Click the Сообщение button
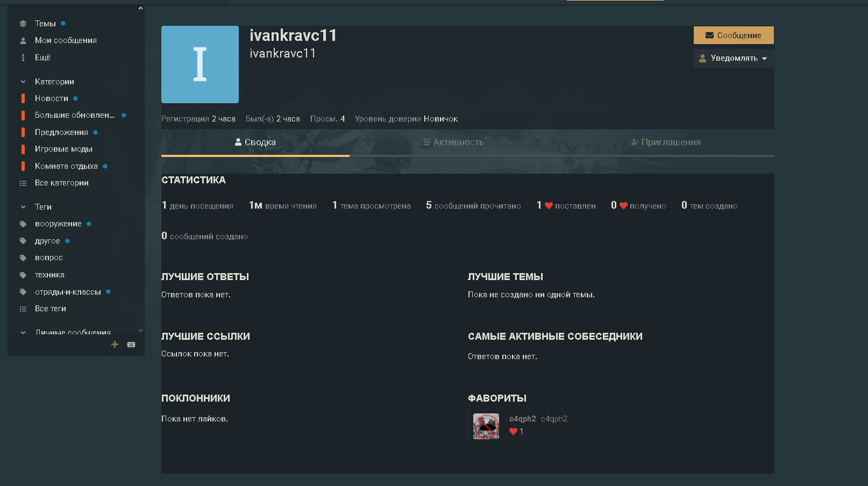The width and height of the screenshot is (868, 486). click(x=733, y=35)
